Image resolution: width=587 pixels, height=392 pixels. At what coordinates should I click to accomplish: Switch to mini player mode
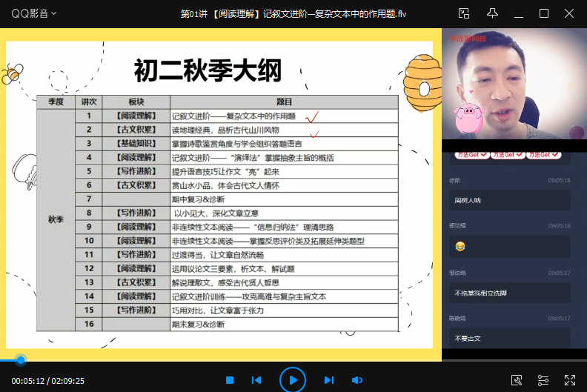click(464, 13)
